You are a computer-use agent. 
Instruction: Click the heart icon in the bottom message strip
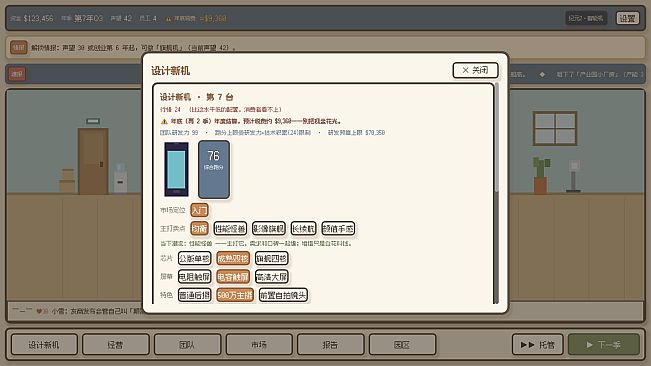pos(39,311)
